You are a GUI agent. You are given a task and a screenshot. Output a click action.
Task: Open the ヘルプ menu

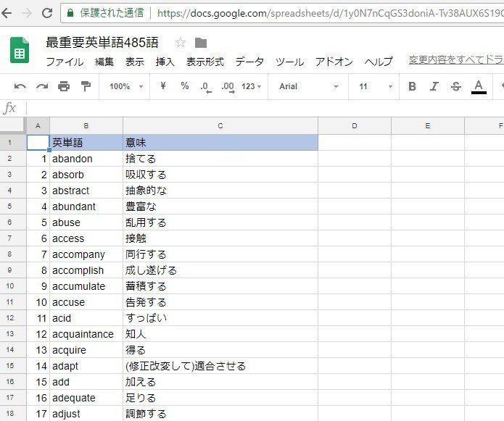pyautogui.click(x=379, y=62)
